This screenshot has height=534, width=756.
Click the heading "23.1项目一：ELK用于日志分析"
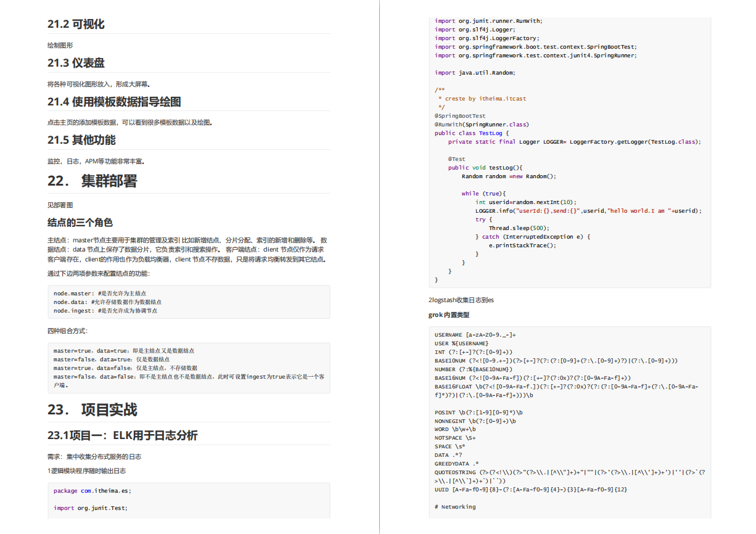[123, 435]
